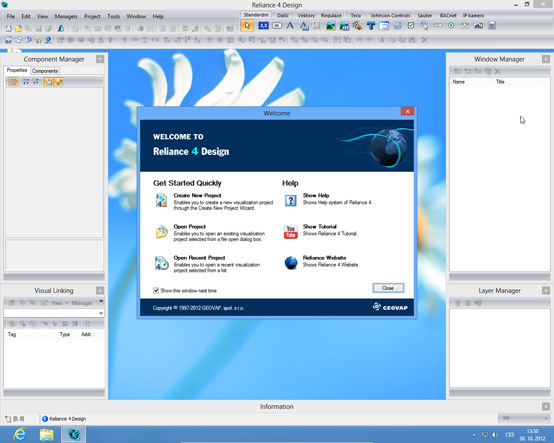This screenshot has height=443, width=554.
Task: Toggle last highlighted button in Component Manager toolbar
Action: point(59,82)
